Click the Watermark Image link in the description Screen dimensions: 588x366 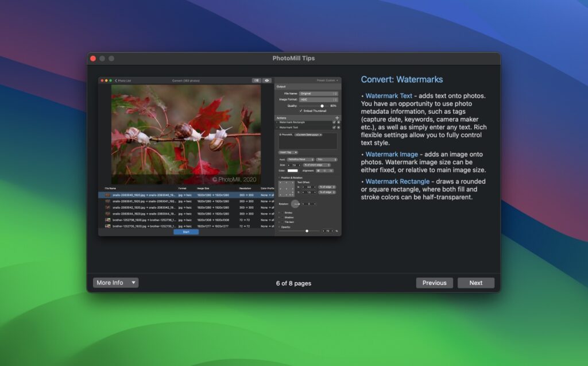[x=392, y=154]
